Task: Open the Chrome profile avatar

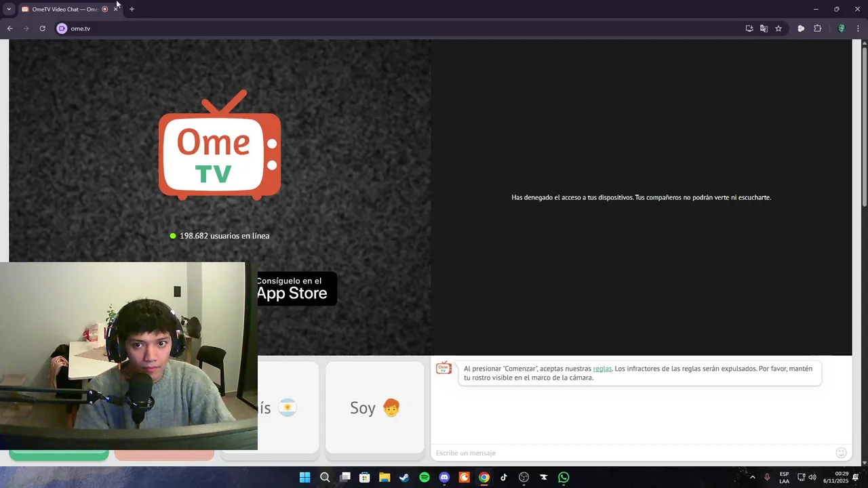Action: click(x=842, y=28)
